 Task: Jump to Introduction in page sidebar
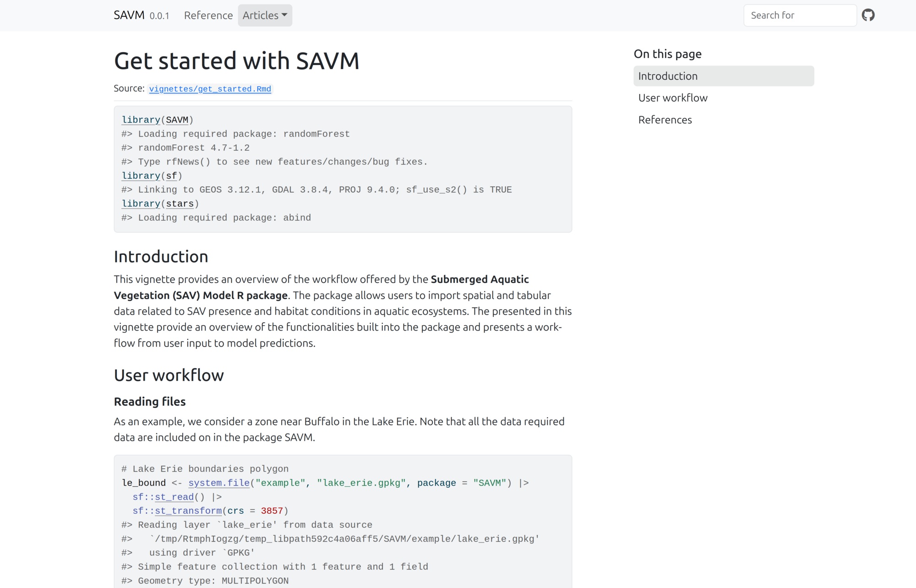pyautogui.click(x=668, y=76)
